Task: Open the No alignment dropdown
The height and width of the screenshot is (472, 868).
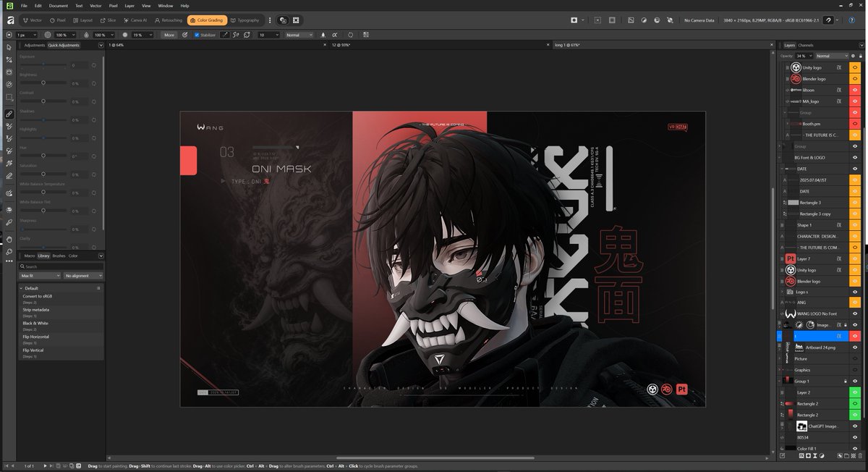Action: click(x=83, y=276)
